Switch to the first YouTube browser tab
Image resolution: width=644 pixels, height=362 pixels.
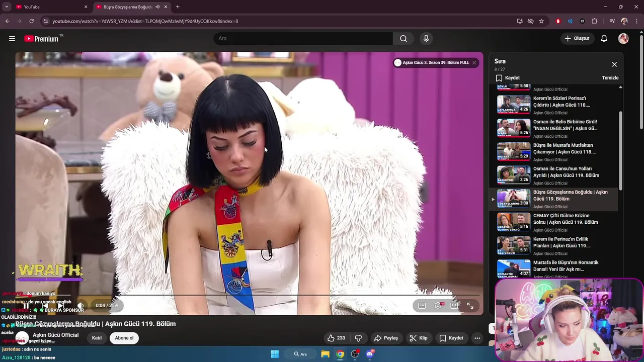[49, 7]
